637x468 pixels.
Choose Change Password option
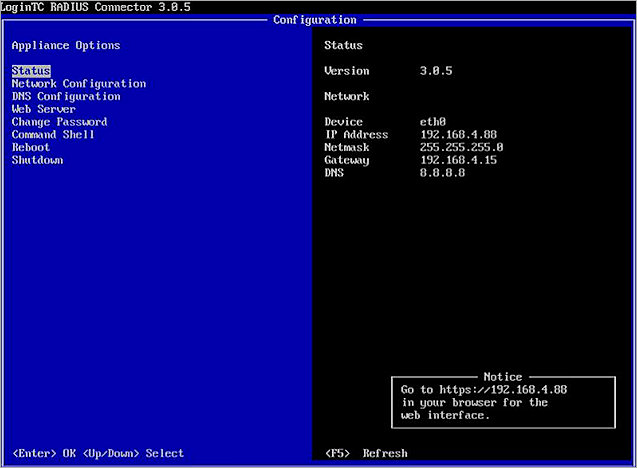coord(60,122)
